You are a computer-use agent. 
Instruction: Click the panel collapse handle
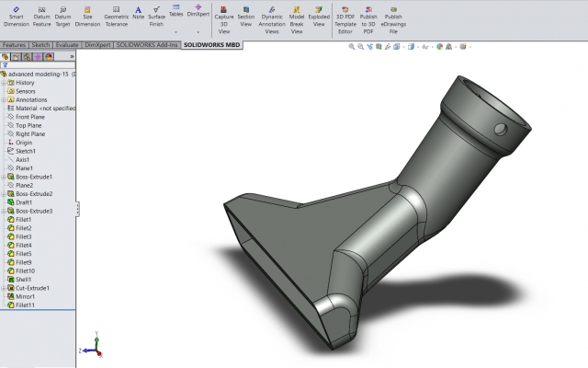[x=77, y=209]
